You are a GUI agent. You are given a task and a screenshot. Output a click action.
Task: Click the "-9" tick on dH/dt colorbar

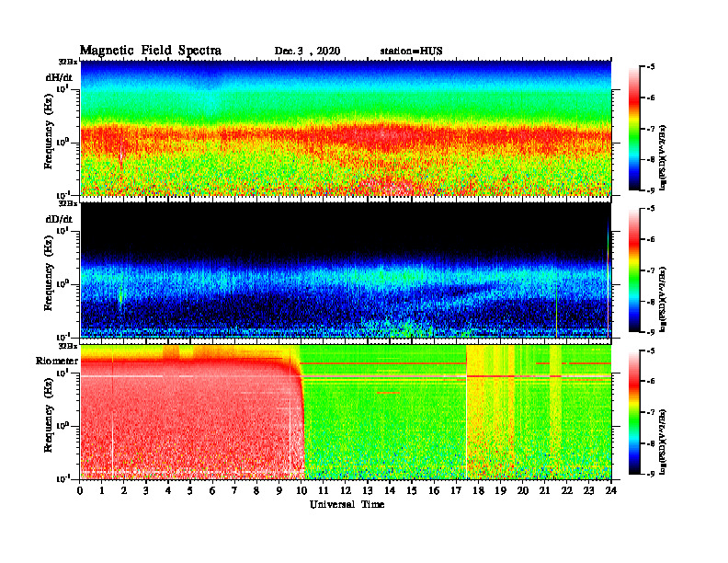651,190
